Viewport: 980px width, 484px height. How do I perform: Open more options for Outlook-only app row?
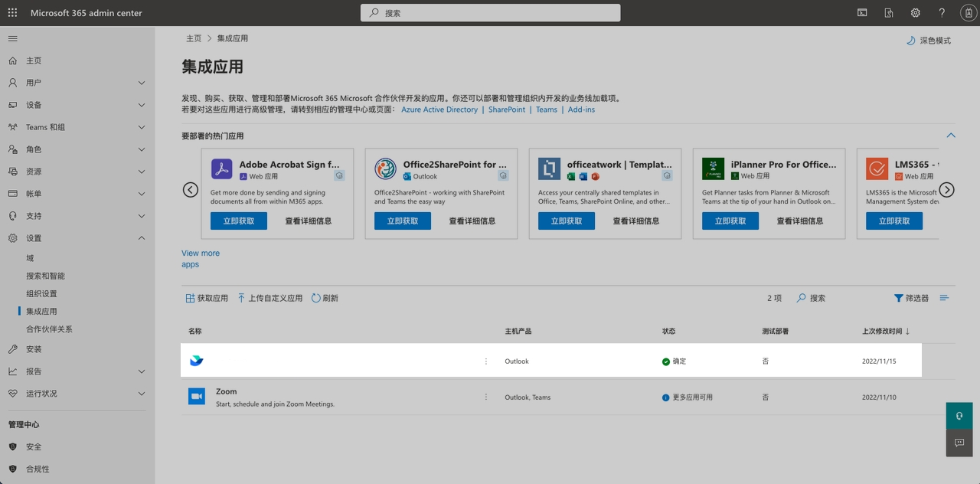[485, 361]
